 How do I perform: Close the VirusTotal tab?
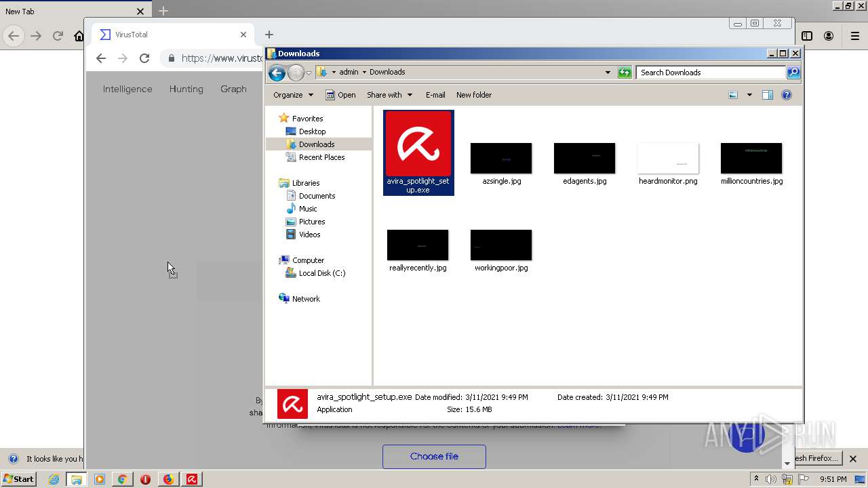(243, 35)
